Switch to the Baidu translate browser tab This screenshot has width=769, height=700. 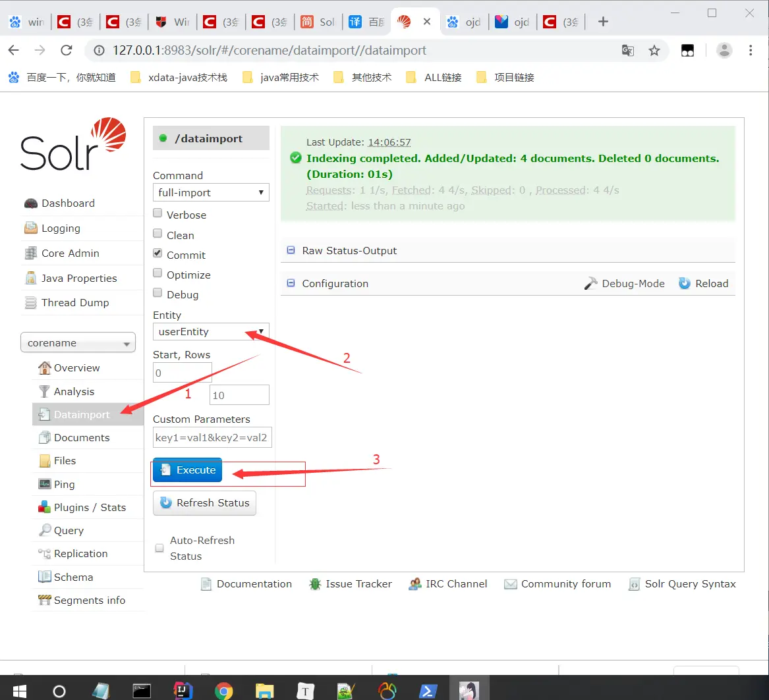[x=367, y=22]
